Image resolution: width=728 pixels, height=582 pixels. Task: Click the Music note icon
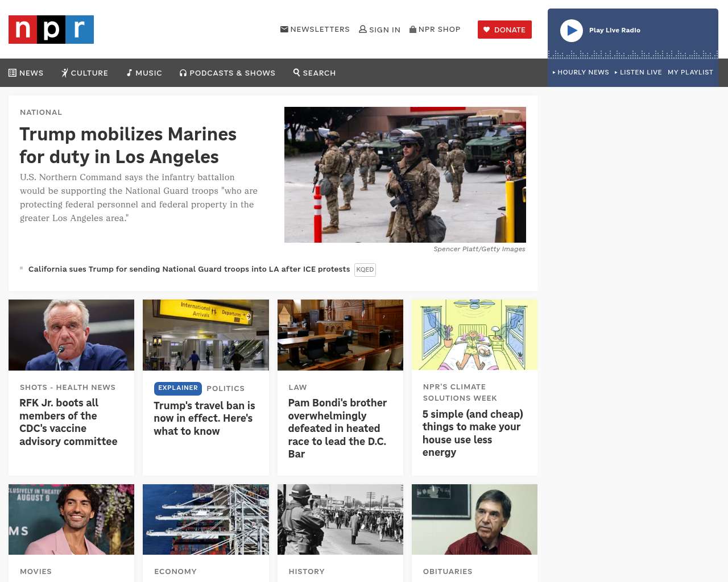click(x=130, y=73)
